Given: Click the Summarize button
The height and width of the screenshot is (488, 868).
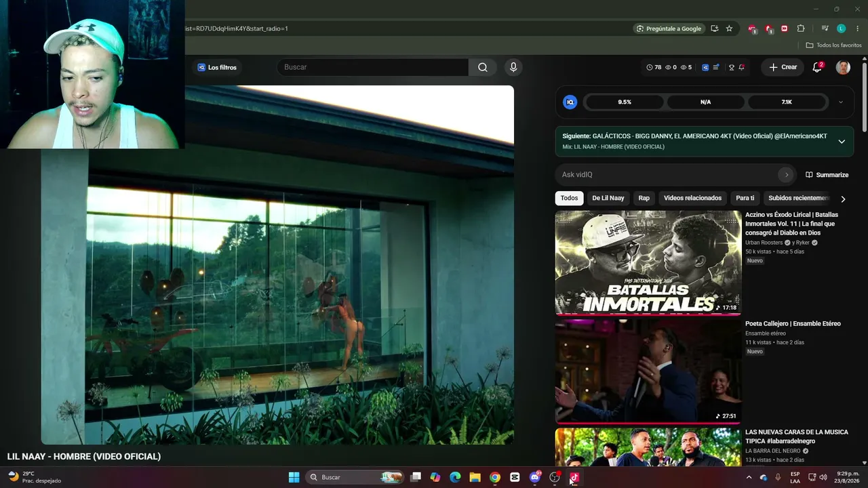Looking at the screenshot, I should point(827,175).
